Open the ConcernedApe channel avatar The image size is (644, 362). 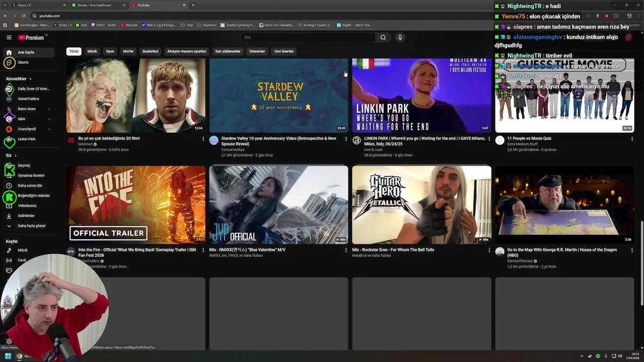click(x=214, y=140)
